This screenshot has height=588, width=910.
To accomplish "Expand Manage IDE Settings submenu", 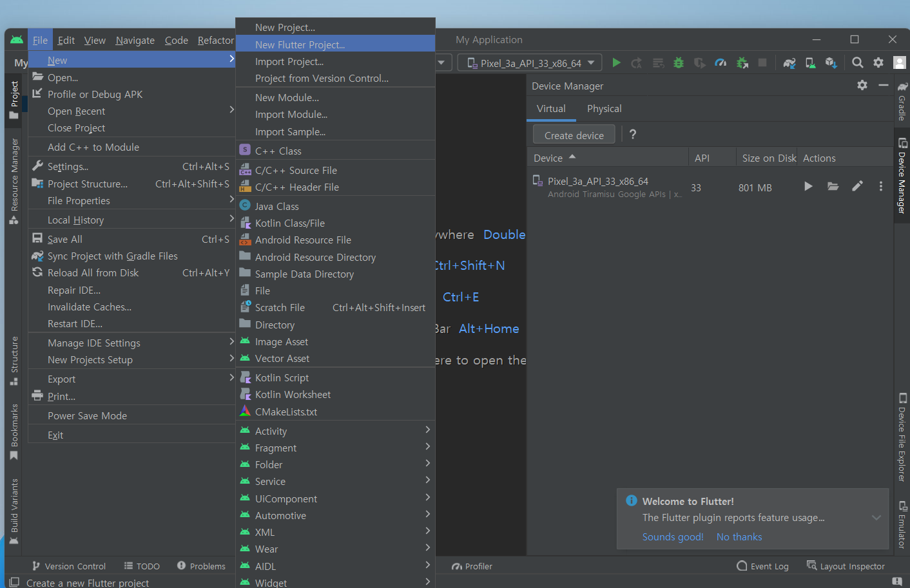I will point(131,343).
